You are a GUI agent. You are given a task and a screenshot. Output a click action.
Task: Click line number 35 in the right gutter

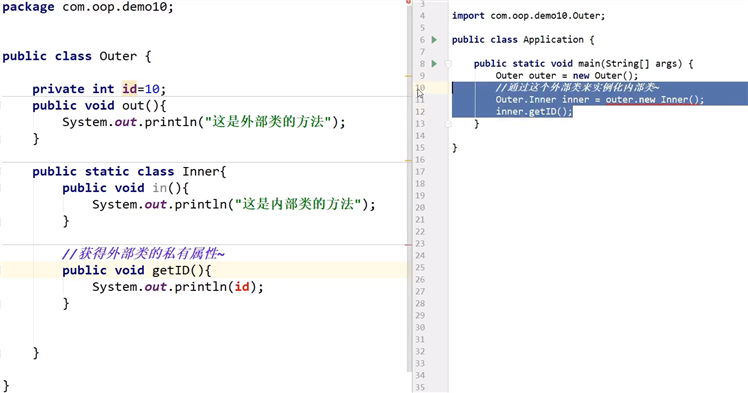coord(420,387)
